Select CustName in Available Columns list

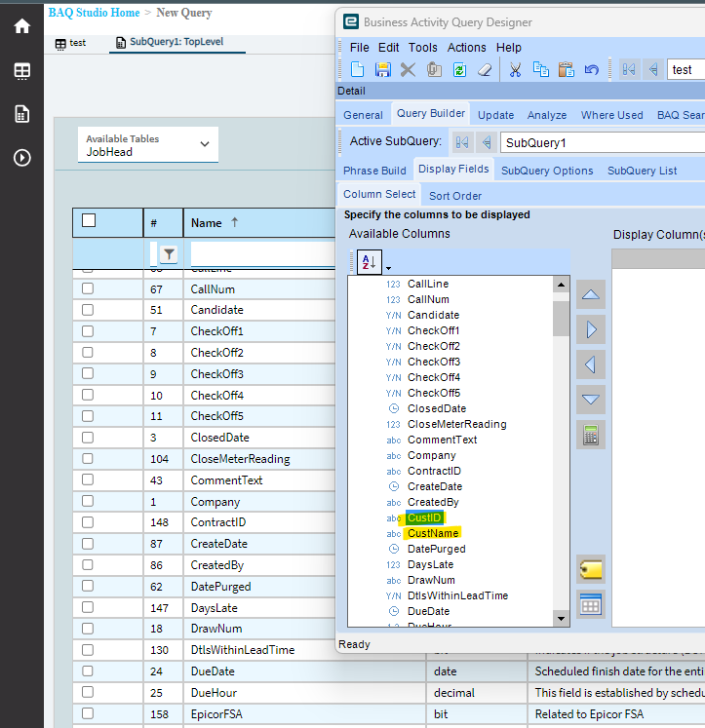433,533
